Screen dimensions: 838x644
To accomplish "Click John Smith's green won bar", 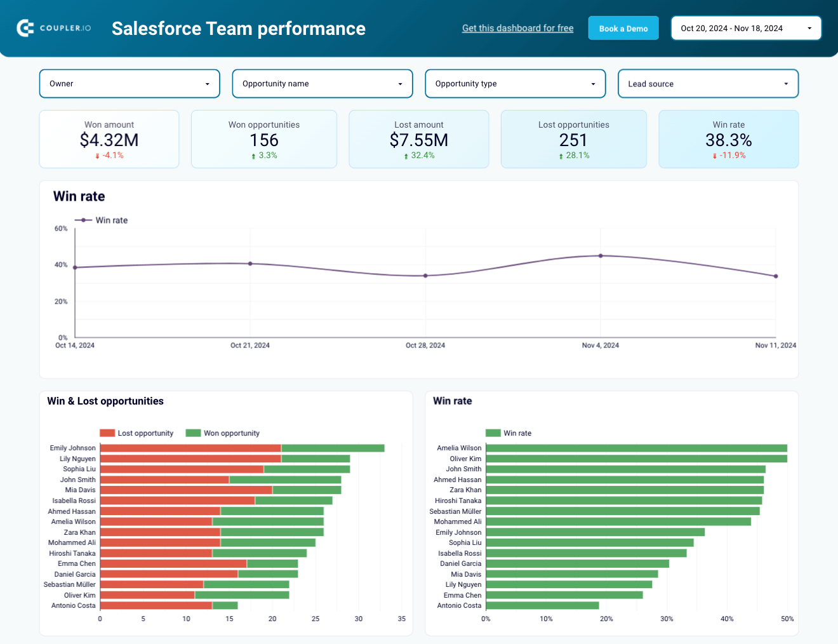I will pos(285,480).
